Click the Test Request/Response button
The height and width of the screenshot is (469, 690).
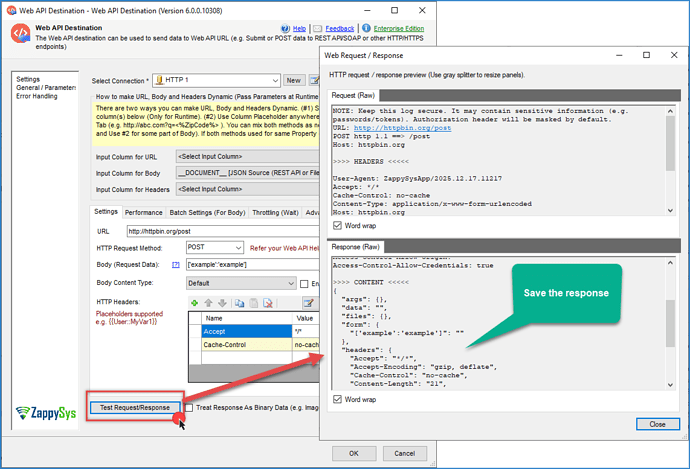(135, 407)
